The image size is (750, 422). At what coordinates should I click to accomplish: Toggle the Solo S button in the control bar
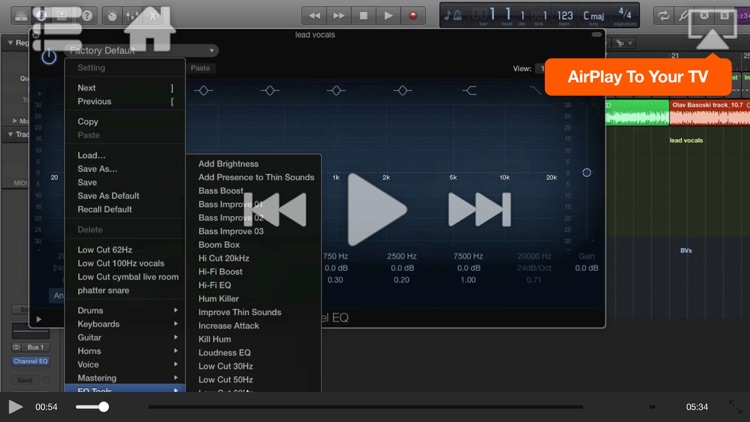coord(725,16)
